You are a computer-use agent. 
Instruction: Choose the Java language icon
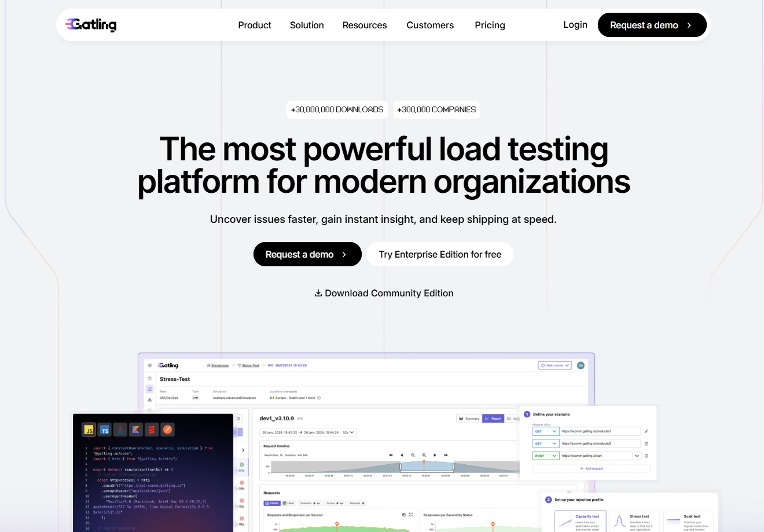pyautogui.click(x=120, y=430)
